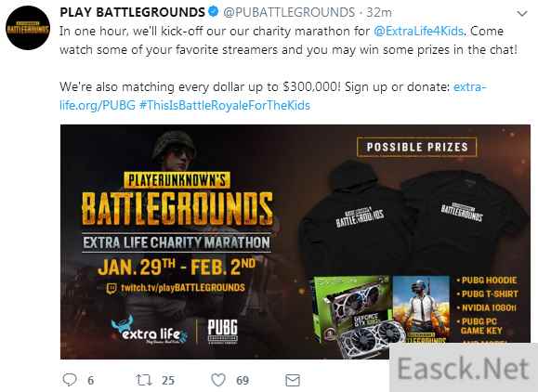The width and height of the screenshot is (538, 392).
Task: Click the PUBG logo in the banner
Action: click(222, 331)
